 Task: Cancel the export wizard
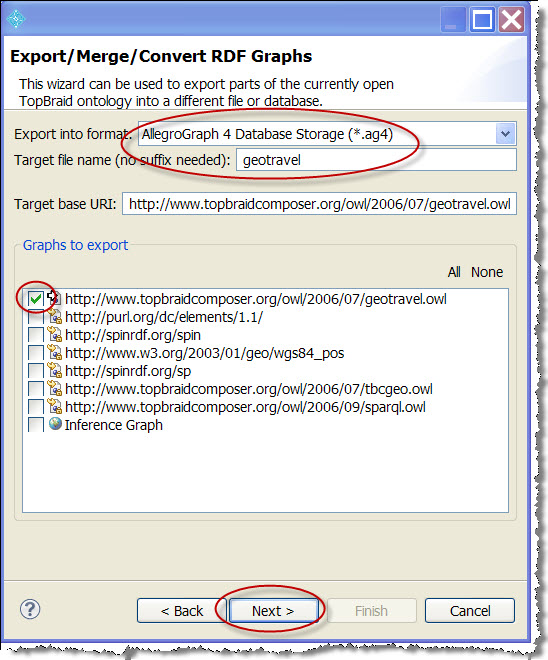click(x=470, y=611)
